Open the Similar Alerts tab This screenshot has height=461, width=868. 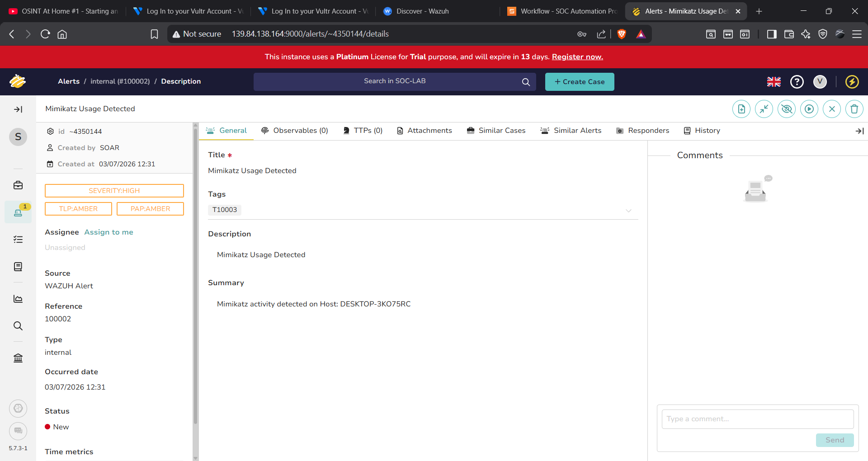(571, 131)
